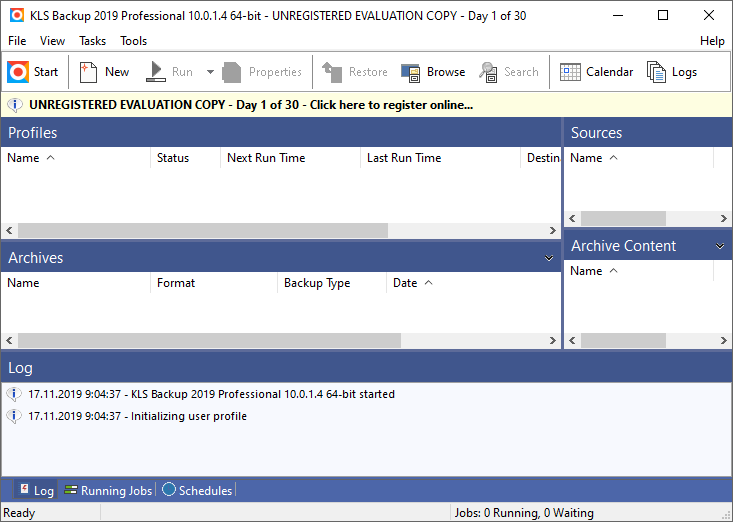Click Profiles horizontal scrollbar right arrow
Screen dimensions: 733x522
click(x=553, y=230)
